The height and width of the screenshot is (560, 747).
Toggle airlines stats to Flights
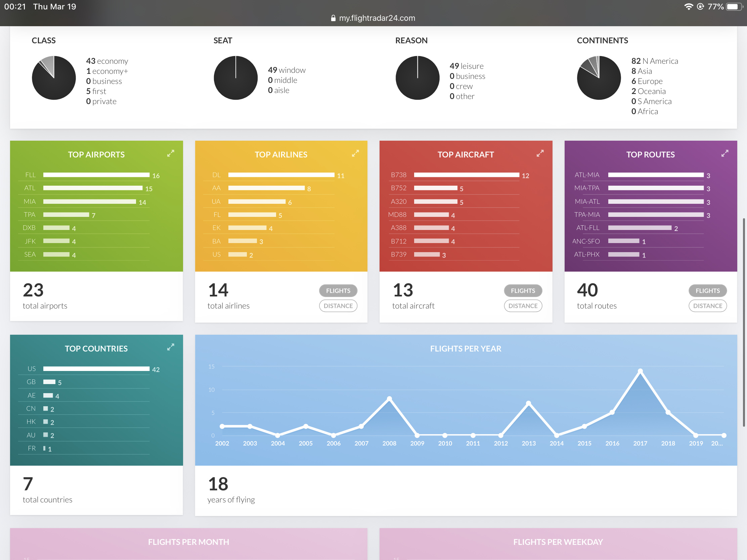pos(338,291)
